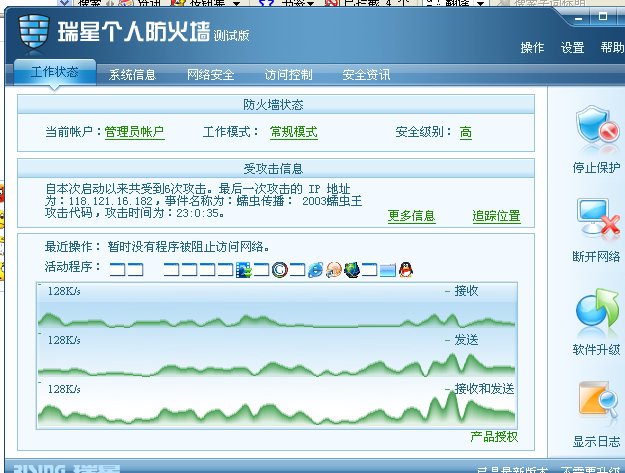The width and height of the screenshot is (625, 473).
Task: Open the 设置 menu
Action: pos(572,48)
